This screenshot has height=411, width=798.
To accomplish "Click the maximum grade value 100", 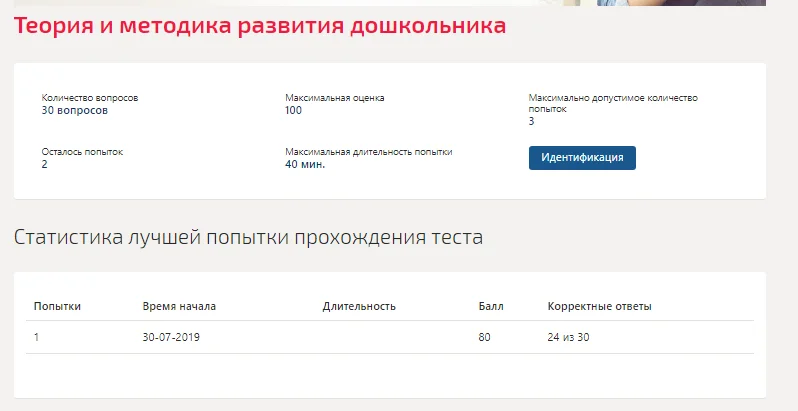I will point(294,110).
